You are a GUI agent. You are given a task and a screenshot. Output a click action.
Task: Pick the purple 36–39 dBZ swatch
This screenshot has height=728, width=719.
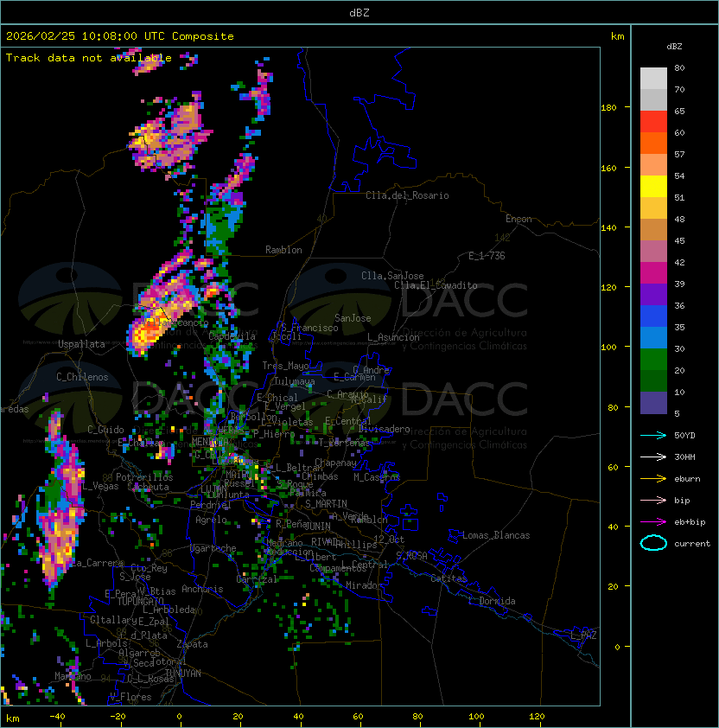(x=653, y=294)
